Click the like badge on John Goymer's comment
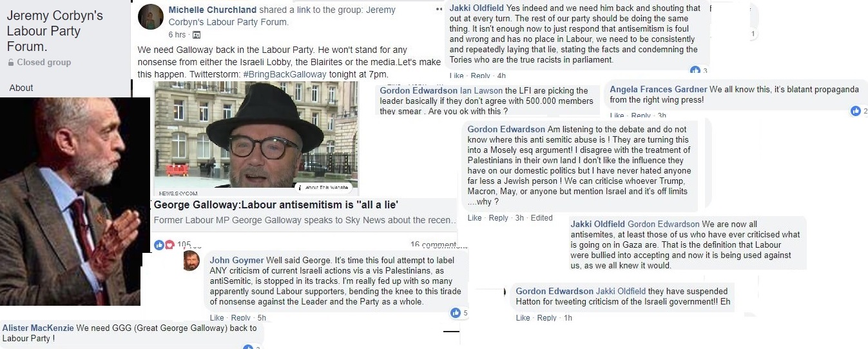868x349 pixels. coord(456,313)
